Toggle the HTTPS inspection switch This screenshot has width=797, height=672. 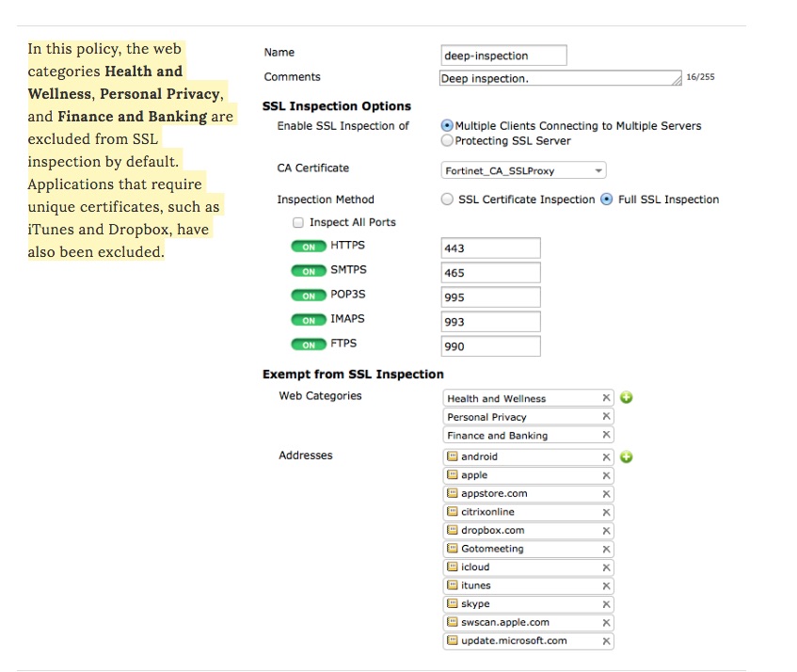click(x=309, y=247)
